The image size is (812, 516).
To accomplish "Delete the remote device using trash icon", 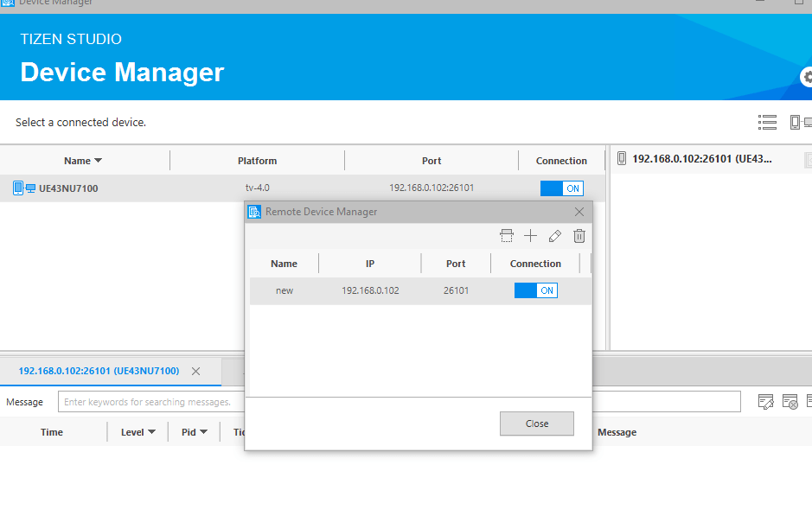I will [579, 236].
